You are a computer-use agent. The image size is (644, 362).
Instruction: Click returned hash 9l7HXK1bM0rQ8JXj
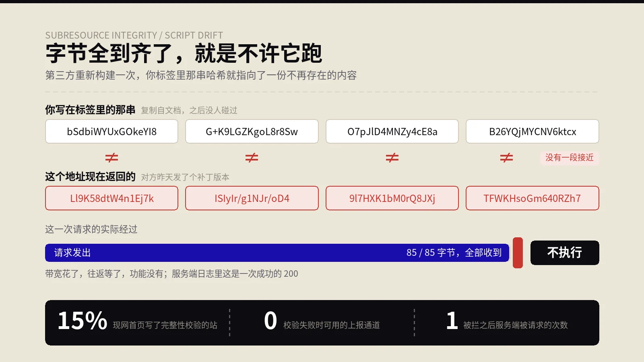coord(392,198)
